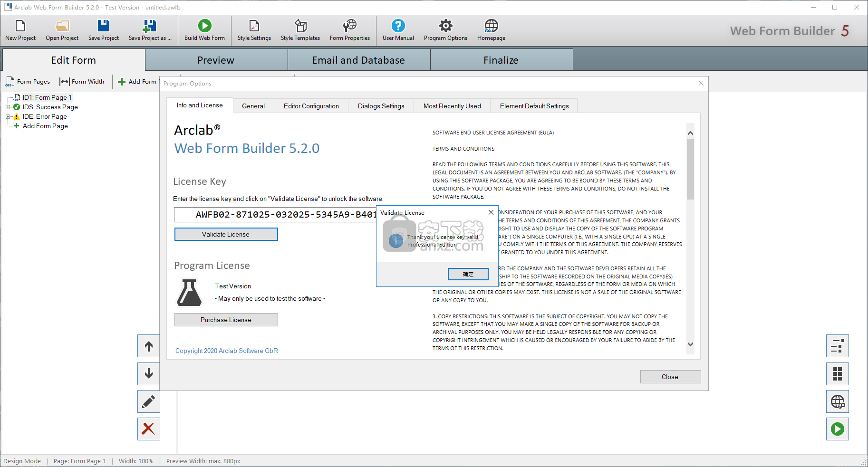Select IDE: Error Page in tree

click(x=45, y=116)
